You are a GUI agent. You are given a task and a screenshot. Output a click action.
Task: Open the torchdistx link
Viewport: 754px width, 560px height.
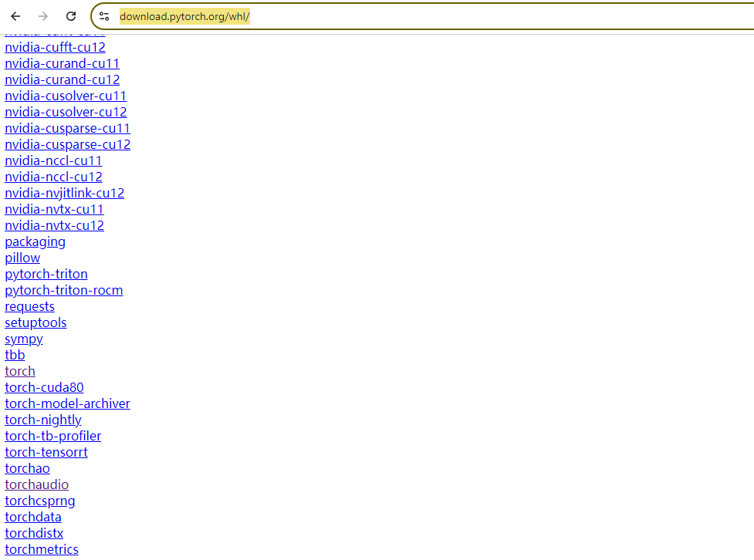(x=34, y=533)
